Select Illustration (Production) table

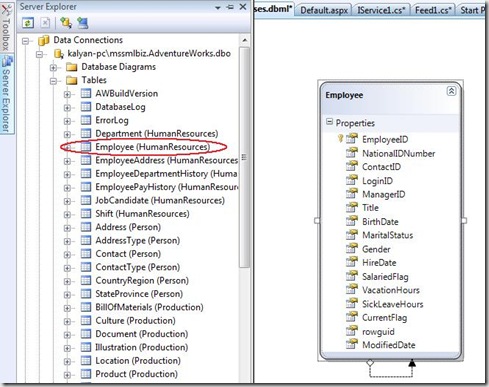(142, 347)
